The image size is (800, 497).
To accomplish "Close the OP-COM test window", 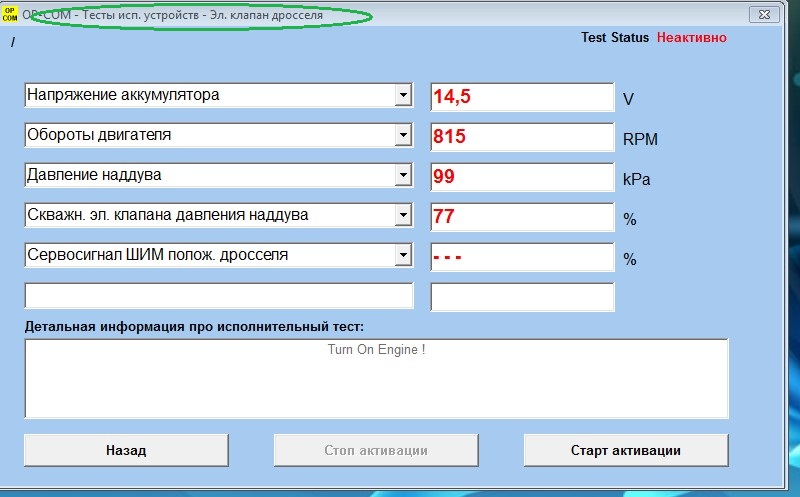I will 764,14.
